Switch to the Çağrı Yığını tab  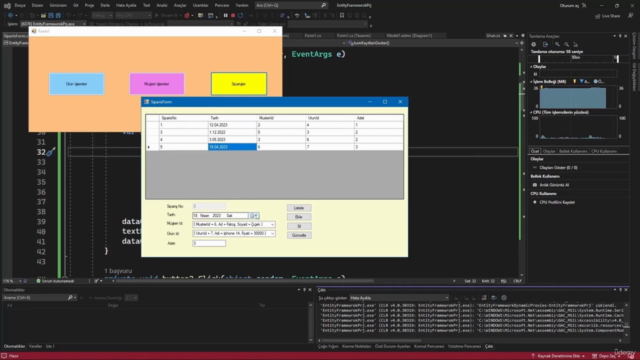tap(328, 347)
